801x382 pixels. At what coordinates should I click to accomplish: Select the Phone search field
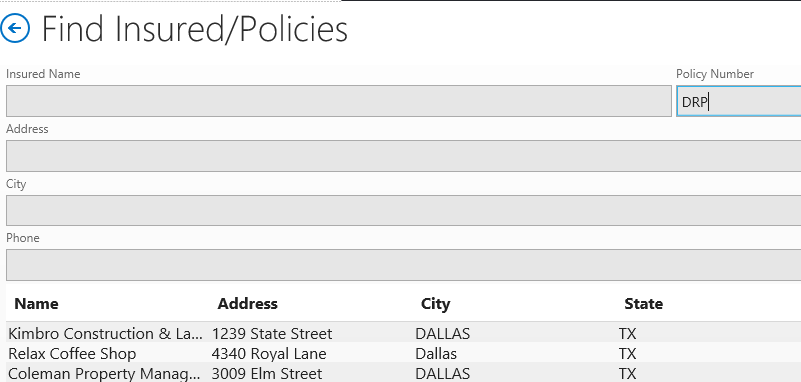[404, 265]
